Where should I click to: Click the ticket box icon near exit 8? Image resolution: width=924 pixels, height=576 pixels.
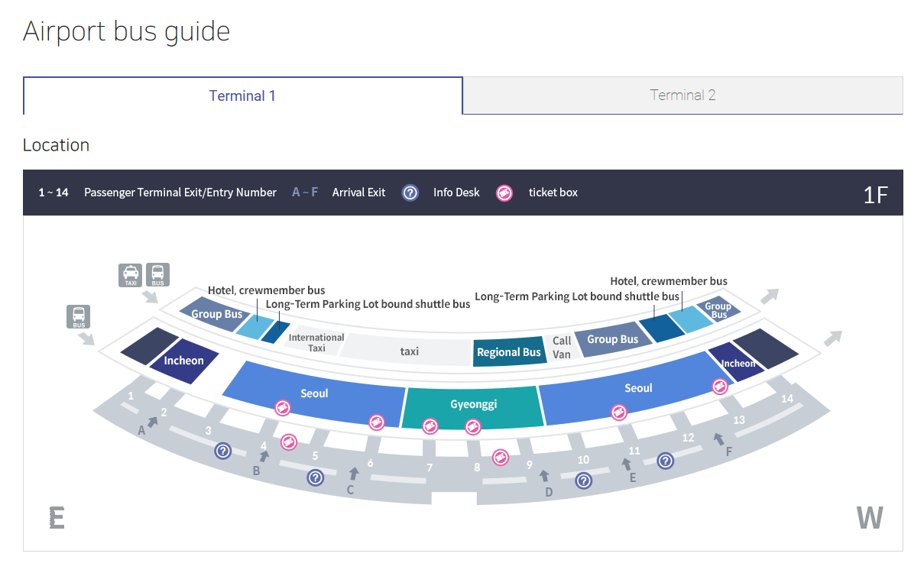tap(501, 457)
